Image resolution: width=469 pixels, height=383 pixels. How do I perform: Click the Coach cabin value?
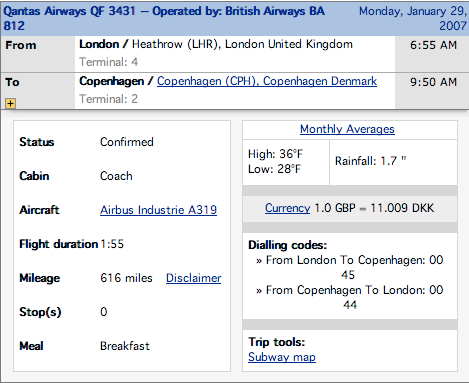click(116, 176)
